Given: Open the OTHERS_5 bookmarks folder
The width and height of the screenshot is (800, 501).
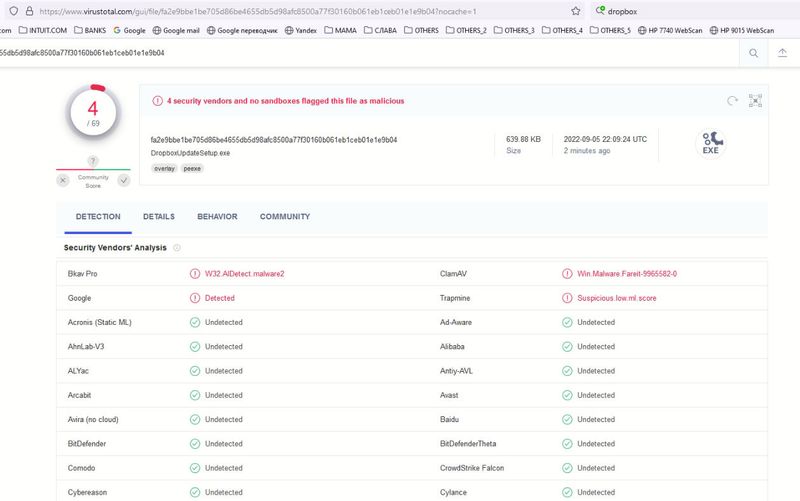Looking at the screenshot, I should (609, 30).
